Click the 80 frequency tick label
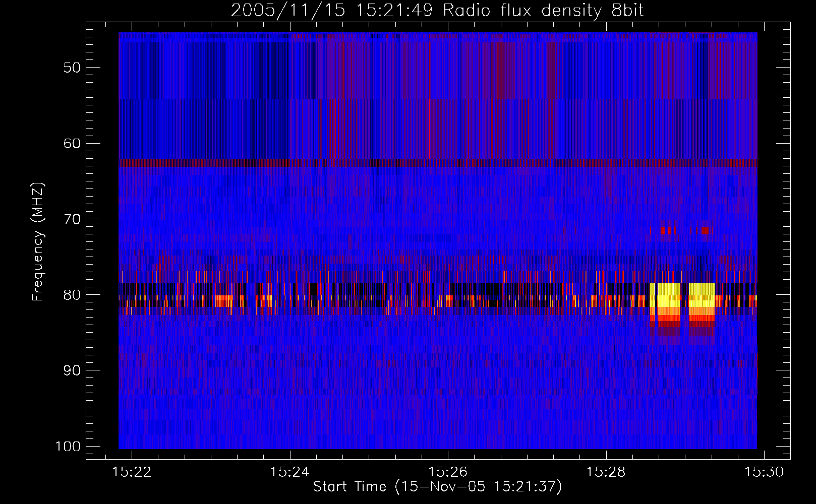This screenshot has width=816, height=504. 72,295
